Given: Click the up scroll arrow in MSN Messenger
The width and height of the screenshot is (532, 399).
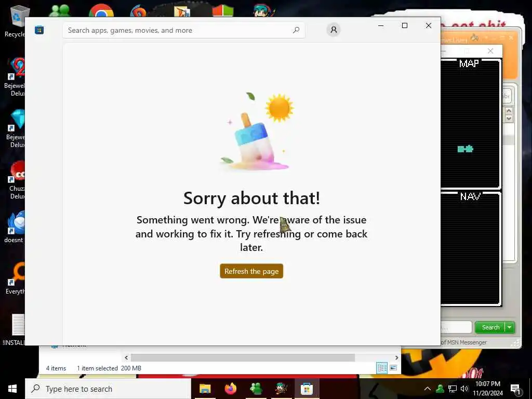Looking at the screenshot, I should click(x=509, y=111).
